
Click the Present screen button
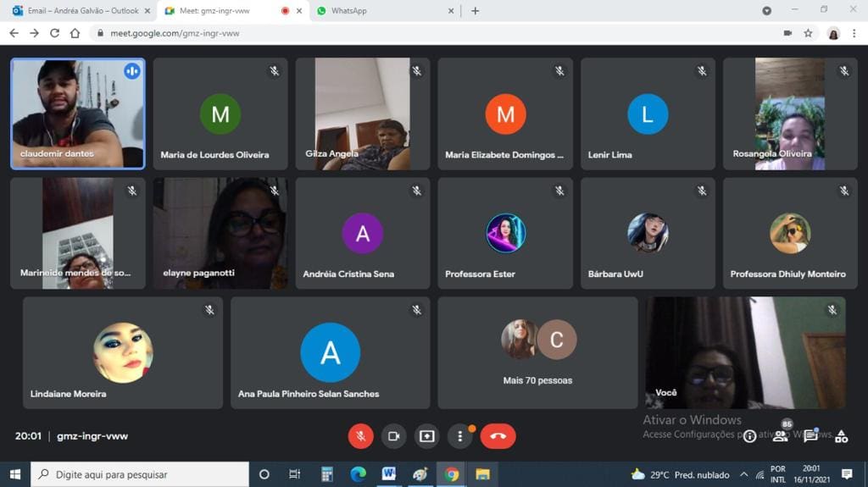click(x=426, y=436)
